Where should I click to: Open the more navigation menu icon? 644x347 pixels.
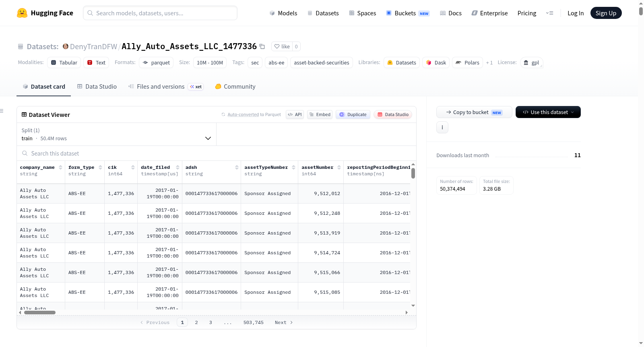coord(549,13)
